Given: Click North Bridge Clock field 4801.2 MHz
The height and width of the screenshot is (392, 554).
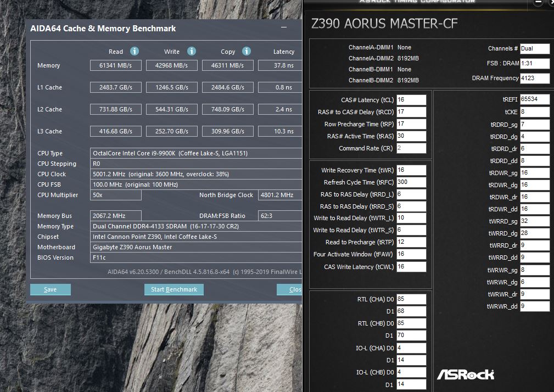Looking at the screenshot, I should (280, 195).
